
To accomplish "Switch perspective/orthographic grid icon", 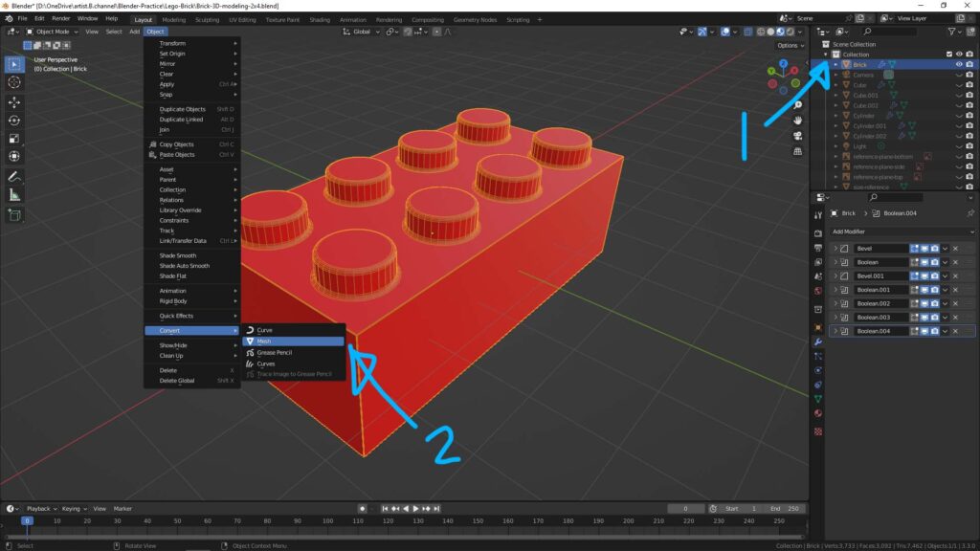I will tap(797, 151).
